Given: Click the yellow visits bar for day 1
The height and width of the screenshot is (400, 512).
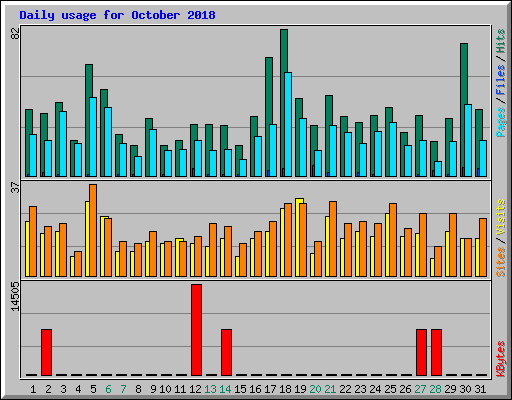Looking at the screenshot, I should [28, 249].
